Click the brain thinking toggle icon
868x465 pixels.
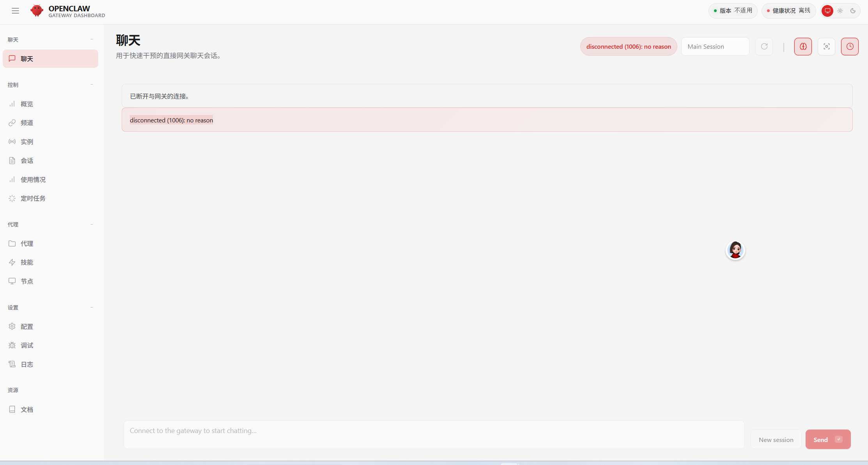coord(803,46)
